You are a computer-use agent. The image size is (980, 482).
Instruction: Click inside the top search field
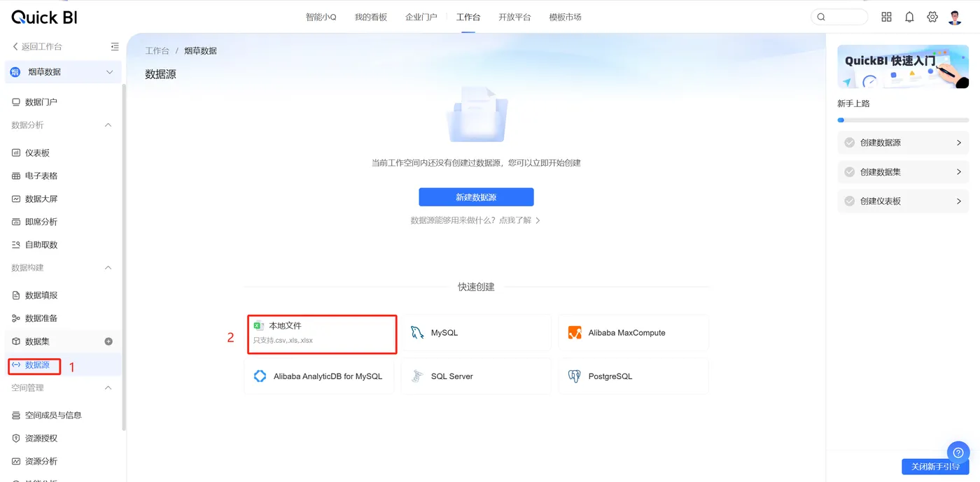coord(839,17)
